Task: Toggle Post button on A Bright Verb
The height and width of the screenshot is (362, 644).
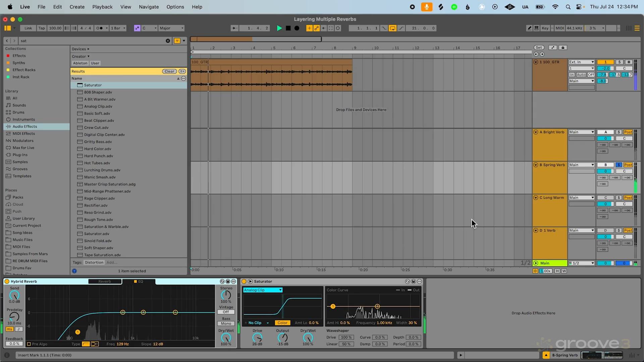Action: click(628, 132)
